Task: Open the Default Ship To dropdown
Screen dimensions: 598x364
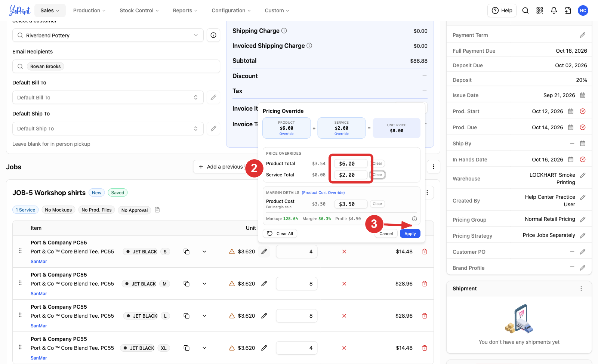Action: point(108,129)
